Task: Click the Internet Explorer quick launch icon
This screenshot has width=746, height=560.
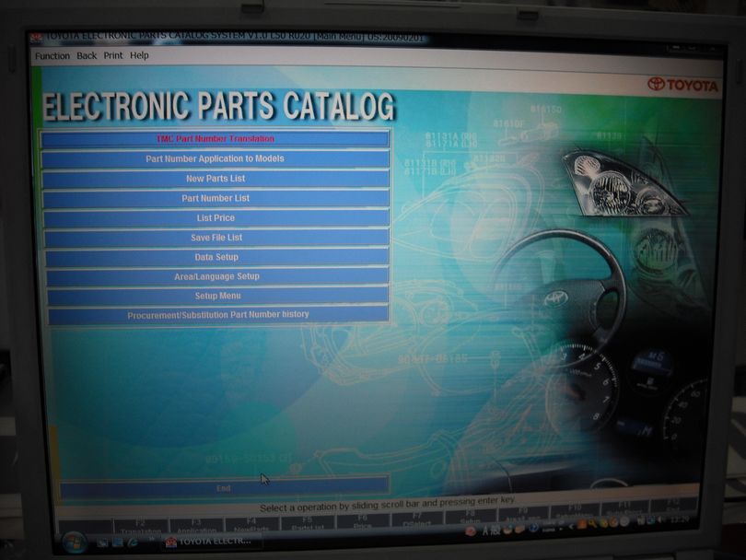Action: click(133, 542)
